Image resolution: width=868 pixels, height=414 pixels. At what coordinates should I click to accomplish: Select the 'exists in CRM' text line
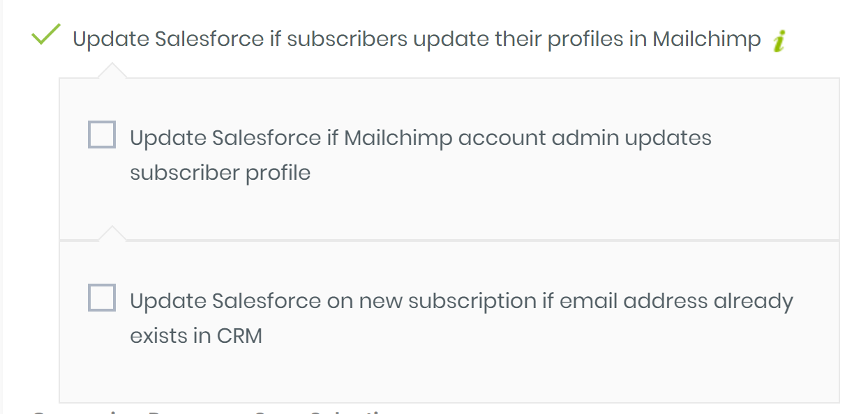(196, 336)
